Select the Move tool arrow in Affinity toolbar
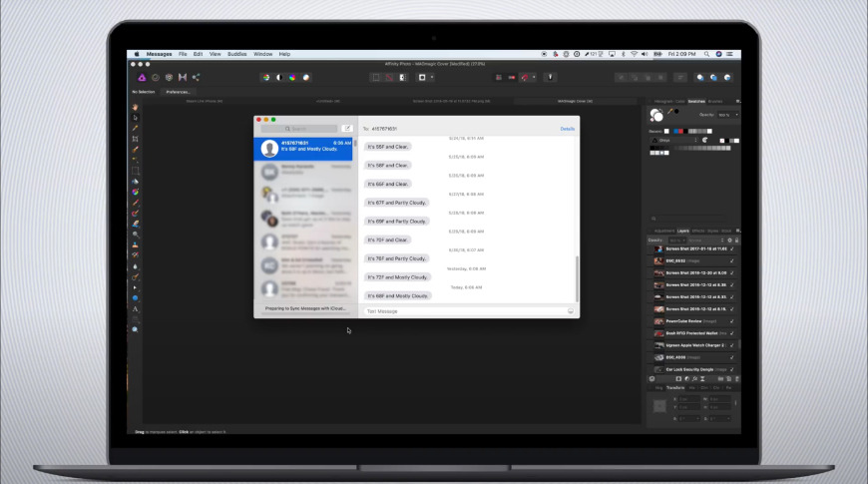Viewport: 868px width, 484px height. pos(135,118)
